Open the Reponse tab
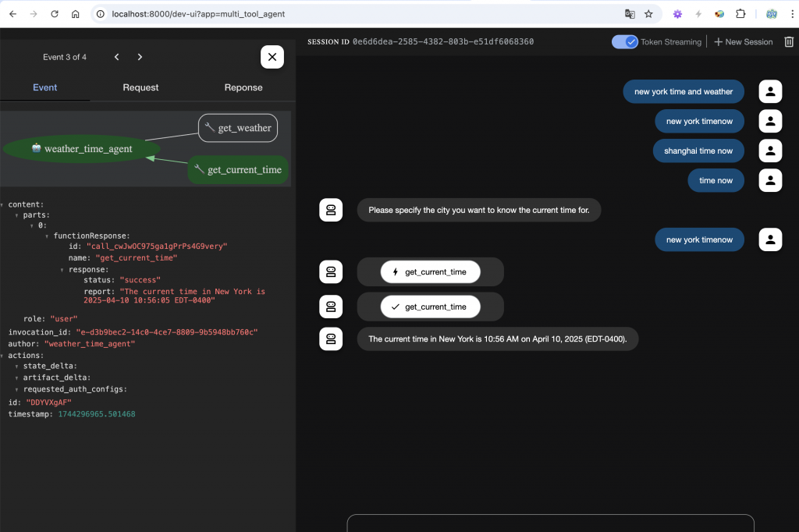 coord(243,87)
